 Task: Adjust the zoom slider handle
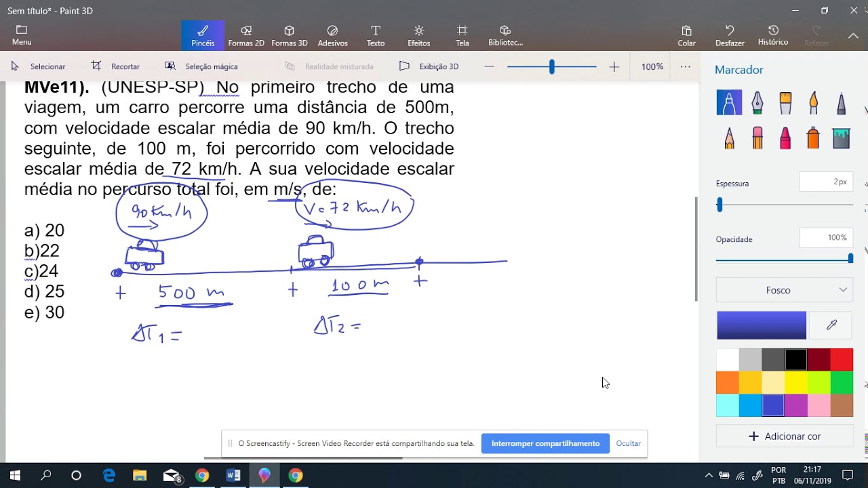[552, 66]
